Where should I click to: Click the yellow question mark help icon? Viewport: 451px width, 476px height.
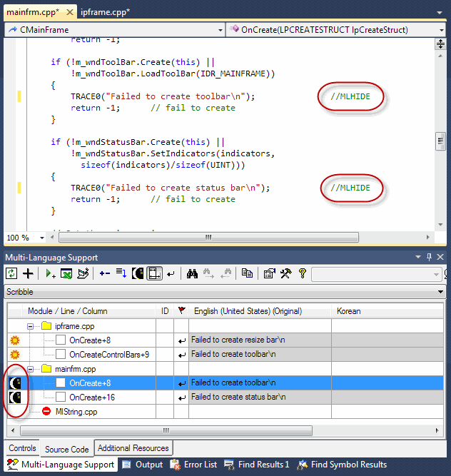pos(302,273)
